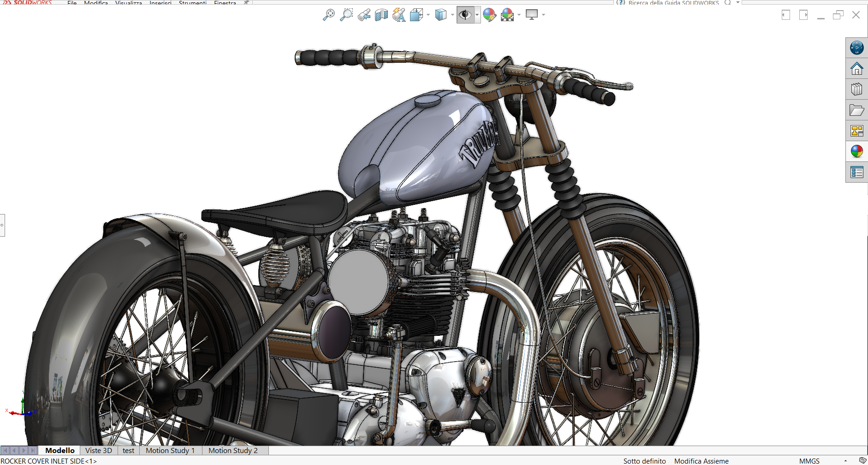Open the Modifica menu
This screenshot has height=465, width=868.
tap(96, 3)
